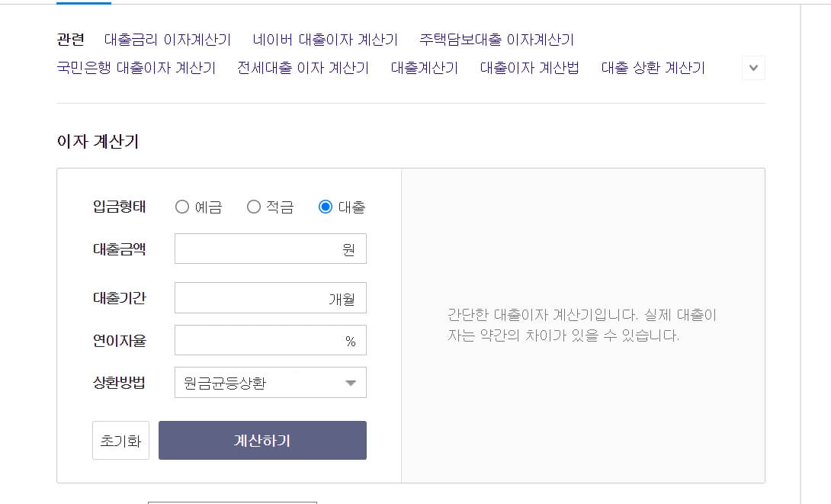Select the 적금 radio button
Screen dimensions: 831x504
point(254,207)
